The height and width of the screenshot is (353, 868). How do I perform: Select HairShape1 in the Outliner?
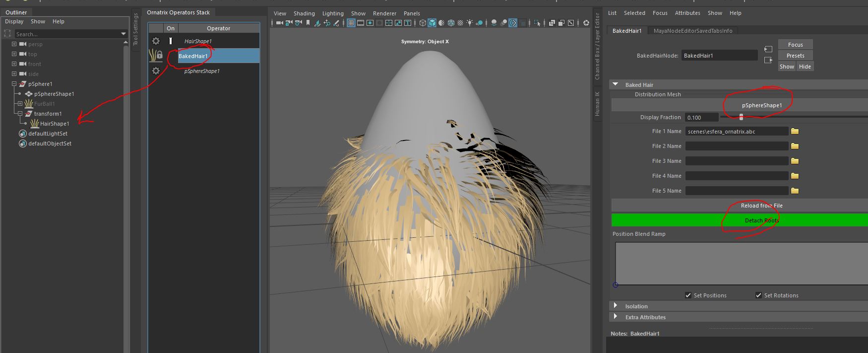(x=55, y=124)
